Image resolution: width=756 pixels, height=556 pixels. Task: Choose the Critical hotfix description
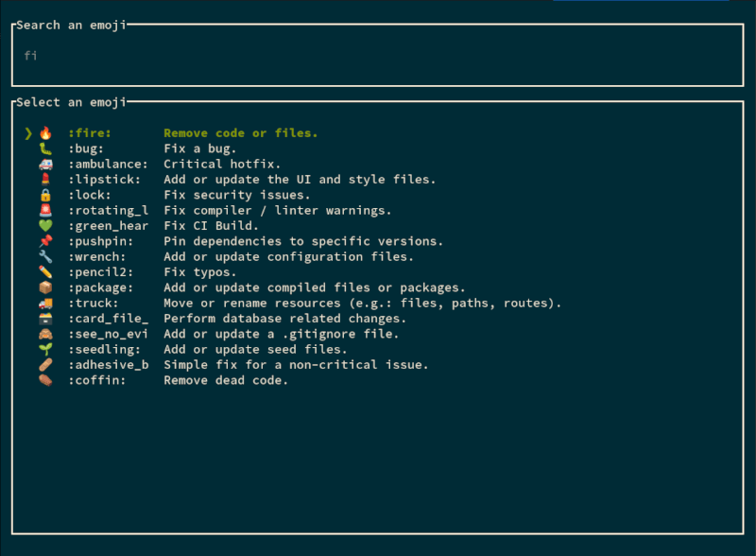[x=222, y=165]
